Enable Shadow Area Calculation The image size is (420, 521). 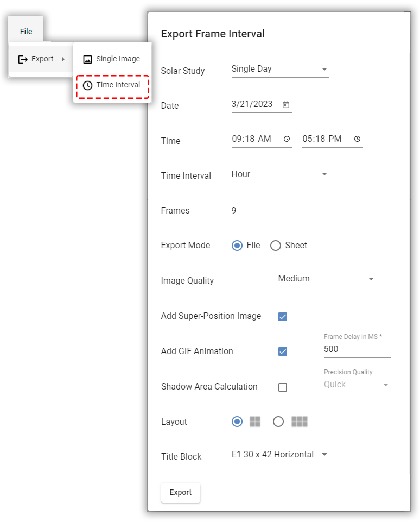(x=282, y=387)
